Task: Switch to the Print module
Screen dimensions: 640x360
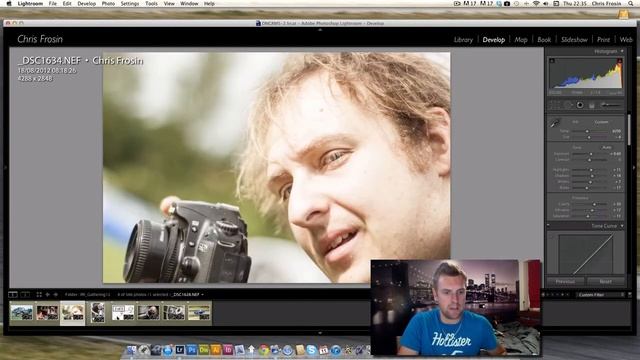Action: coord(604,40)
